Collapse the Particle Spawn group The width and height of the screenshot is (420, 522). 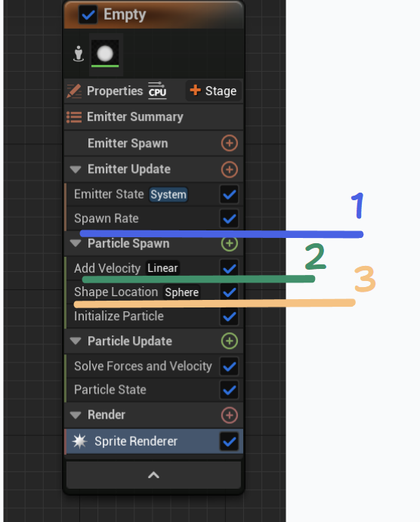(x=76, y=244)
